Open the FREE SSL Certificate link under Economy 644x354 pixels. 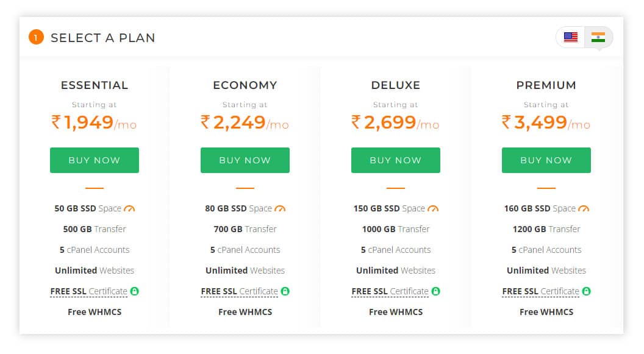tap(241, 291)
